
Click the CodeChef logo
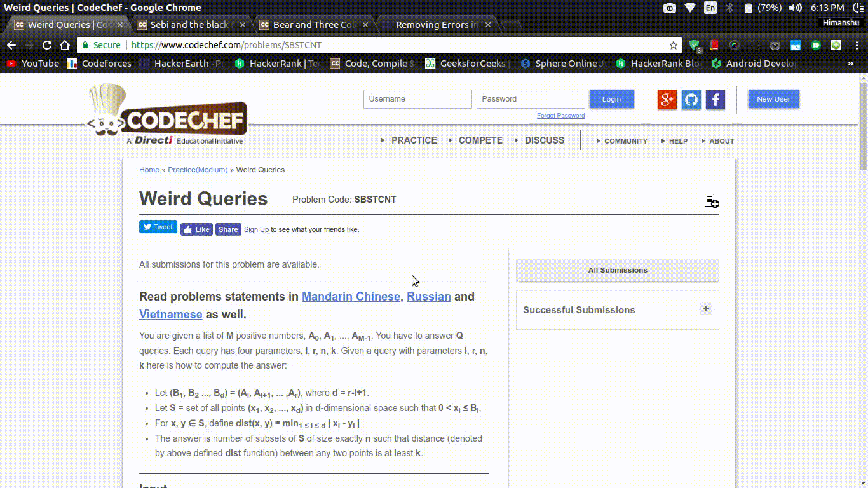tap(168, 114)
